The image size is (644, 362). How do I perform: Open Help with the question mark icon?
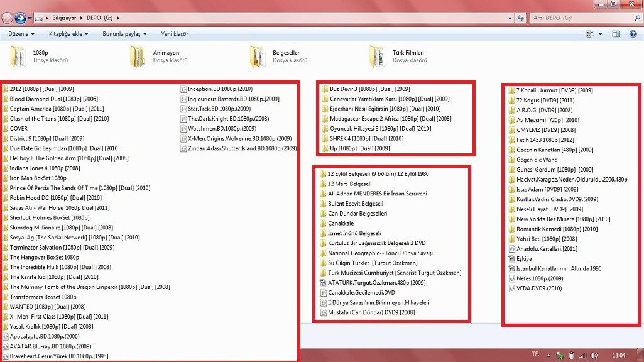[633, 34]
